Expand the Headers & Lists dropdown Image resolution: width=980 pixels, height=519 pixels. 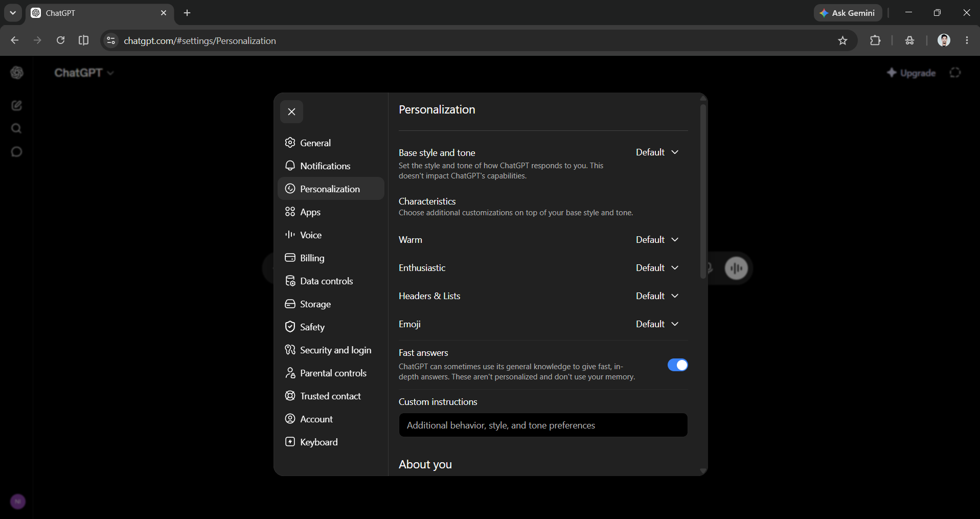click(x=657, y=296)
